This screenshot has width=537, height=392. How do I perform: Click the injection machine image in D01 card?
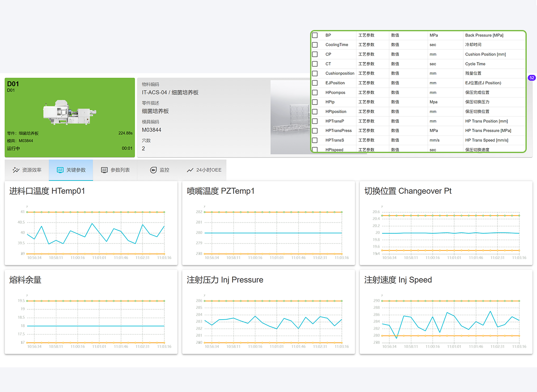click(x=69, y=111)
